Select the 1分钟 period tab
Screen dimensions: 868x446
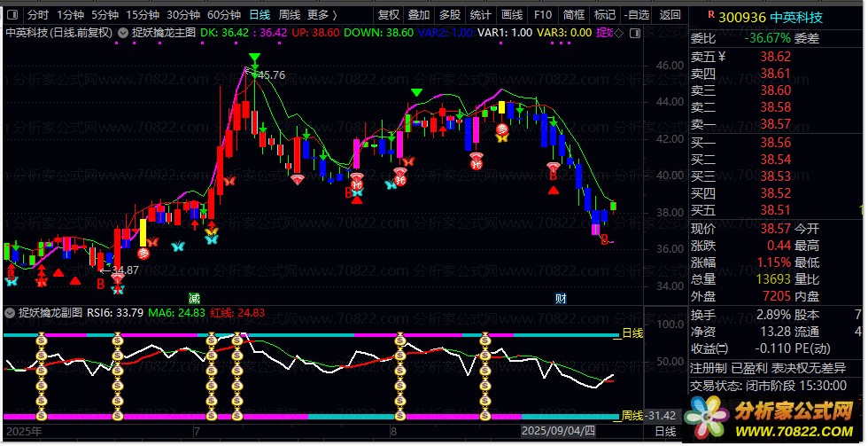click(70, 15)
